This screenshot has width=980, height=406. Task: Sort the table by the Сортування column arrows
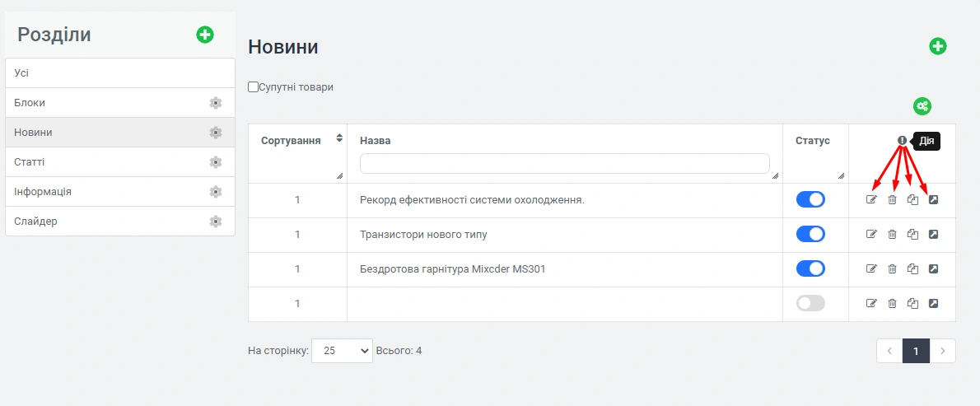[339, 138]
